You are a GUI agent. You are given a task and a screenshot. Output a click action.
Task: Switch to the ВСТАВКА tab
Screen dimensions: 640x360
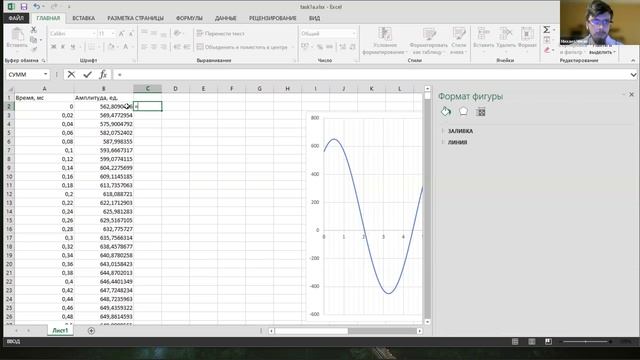coord(83,18)
